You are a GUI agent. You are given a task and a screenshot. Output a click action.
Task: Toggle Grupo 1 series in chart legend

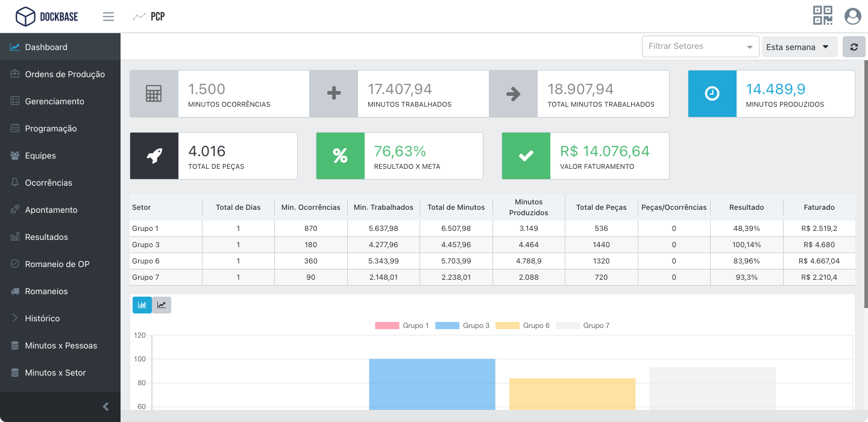click(x=402, y=326)
